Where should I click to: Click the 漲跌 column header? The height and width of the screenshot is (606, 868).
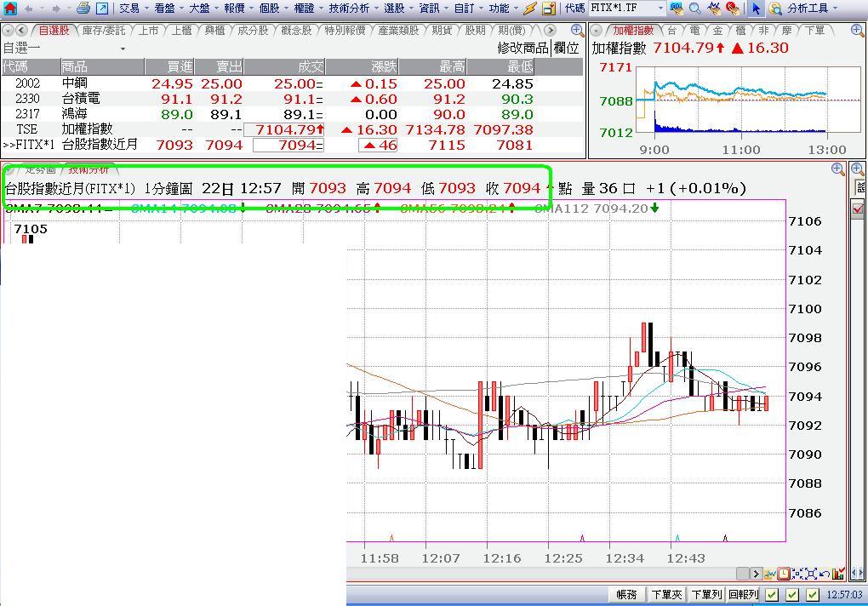coord(362,67)
